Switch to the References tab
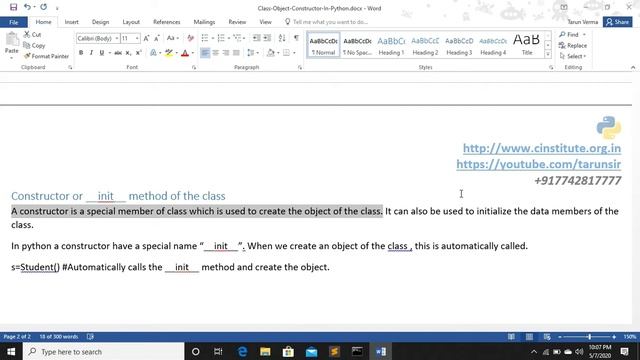Viewport: 640px width, 360px height. 167,22
